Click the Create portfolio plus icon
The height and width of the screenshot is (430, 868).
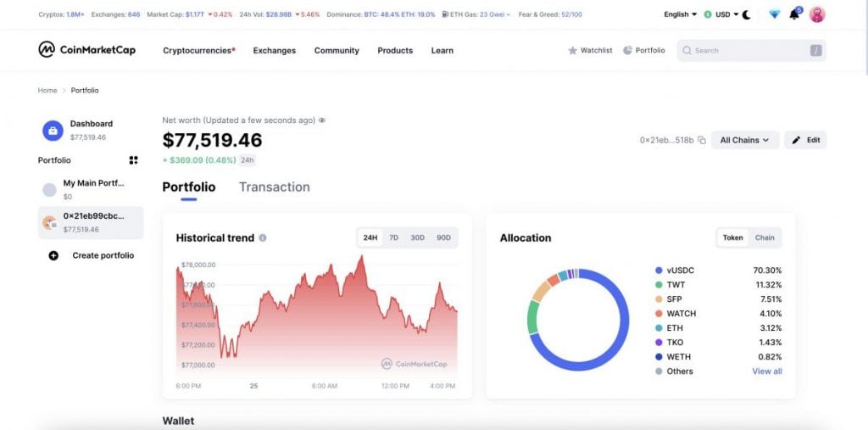[x=53, y=255]
